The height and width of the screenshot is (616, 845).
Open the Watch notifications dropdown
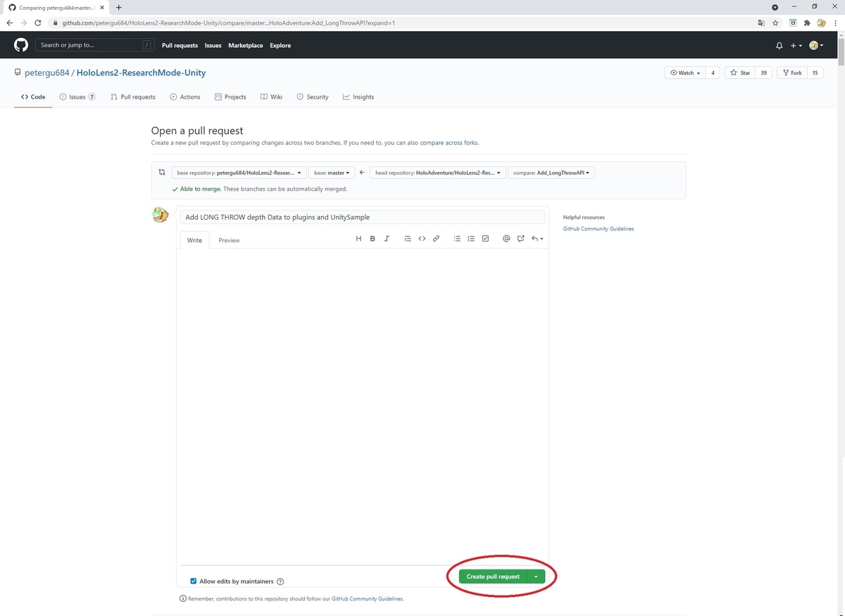tap(684, 73)
